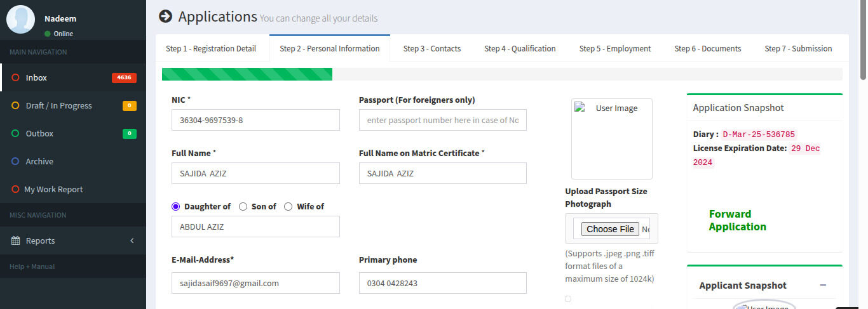Click the Full Name input field
The height and width of the screenshot is (309, 868).
click(255, 173)
